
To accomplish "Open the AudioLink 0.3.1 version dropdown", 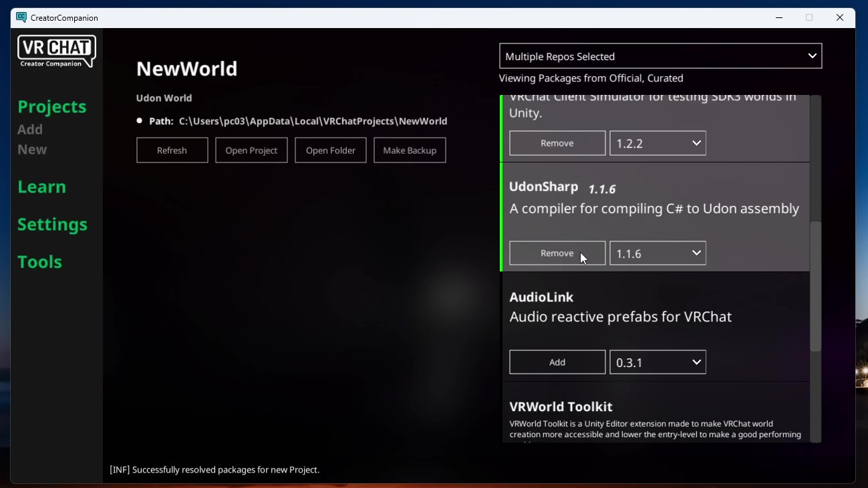I will click(658, 362).
